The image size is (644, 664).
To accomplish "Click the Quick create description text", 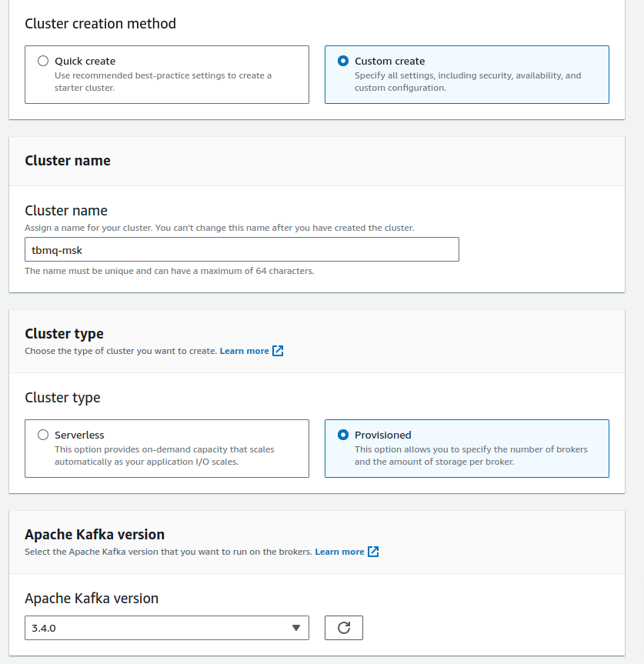I will 162,82.
